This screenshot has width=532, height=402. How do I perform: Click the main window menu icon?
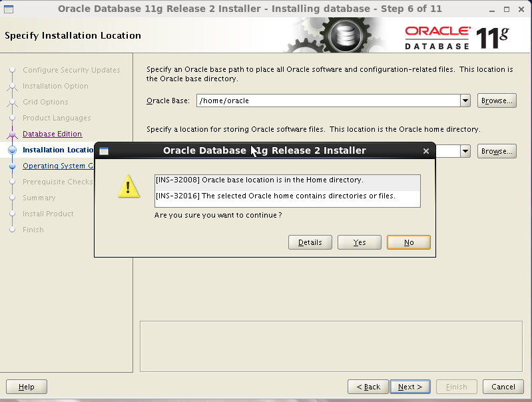[x=9, y=9]
